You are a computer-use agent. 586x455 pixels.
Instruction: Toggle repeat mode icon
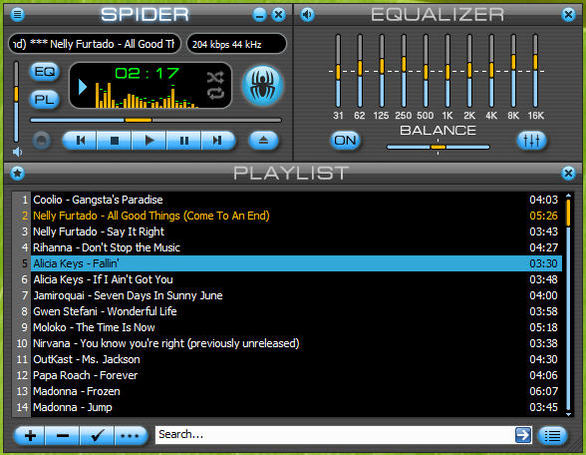pos(215,93)
